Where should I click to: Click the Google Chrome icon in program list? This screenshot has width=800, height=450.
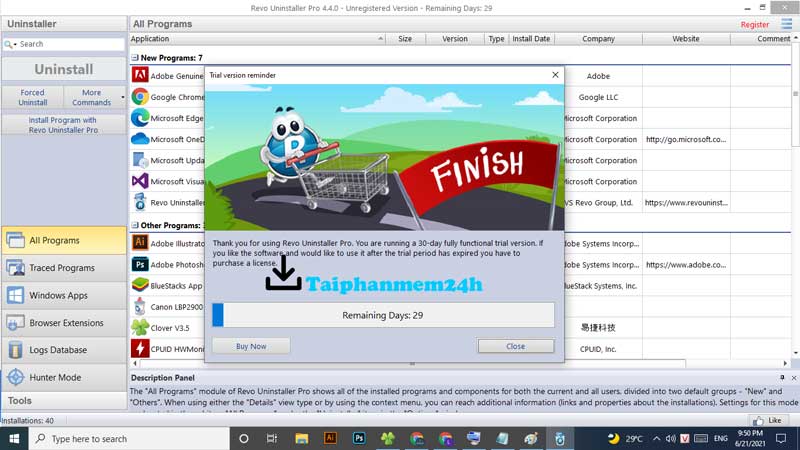pyautogui.click(x=140, y=96)
